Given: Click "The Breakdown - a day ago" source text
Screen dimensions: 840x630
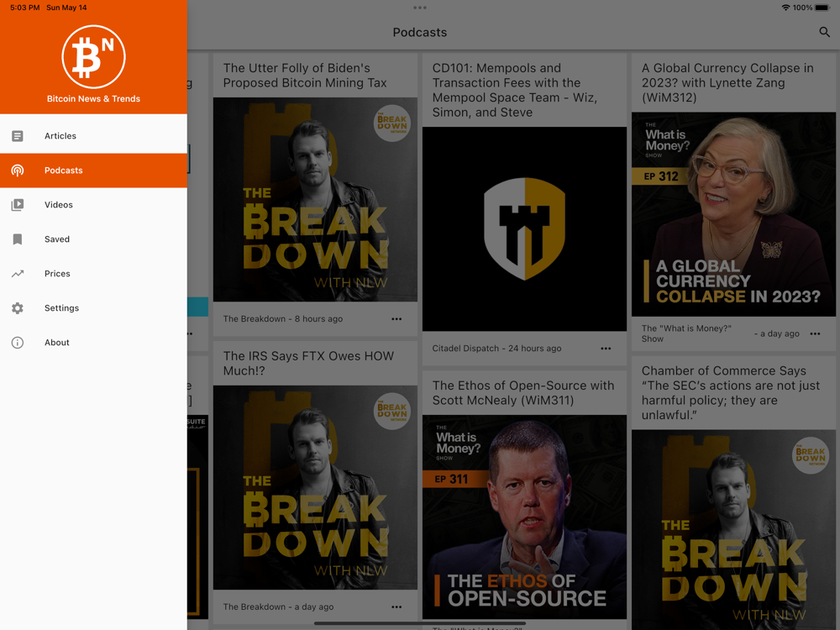Looking at the screenshot, I should (278, 607).
